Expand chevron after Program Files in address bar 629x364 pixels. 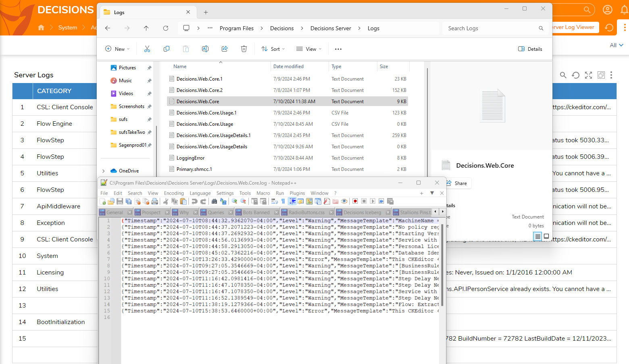[262, 28]
